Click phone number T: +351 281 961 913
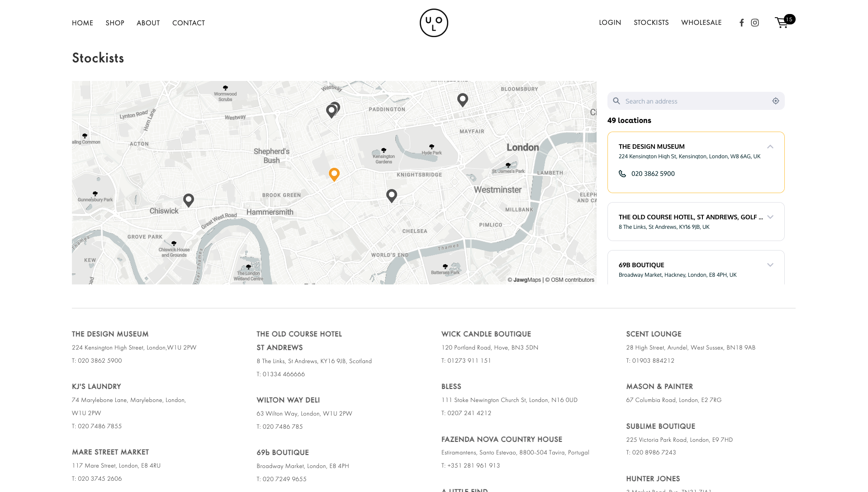The height and width of the screenshot is (492, 868). click(x=471, y=465)
